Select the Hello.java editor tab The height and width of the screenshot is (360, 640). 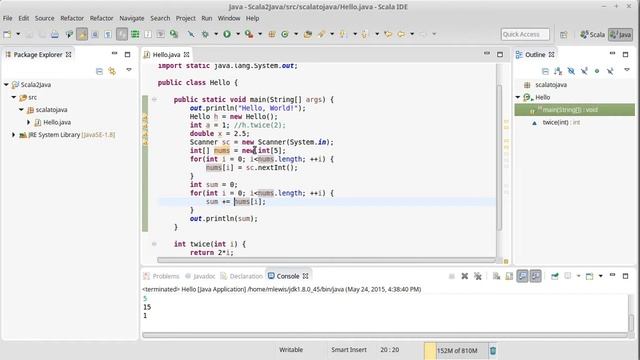tap(166, 55)
